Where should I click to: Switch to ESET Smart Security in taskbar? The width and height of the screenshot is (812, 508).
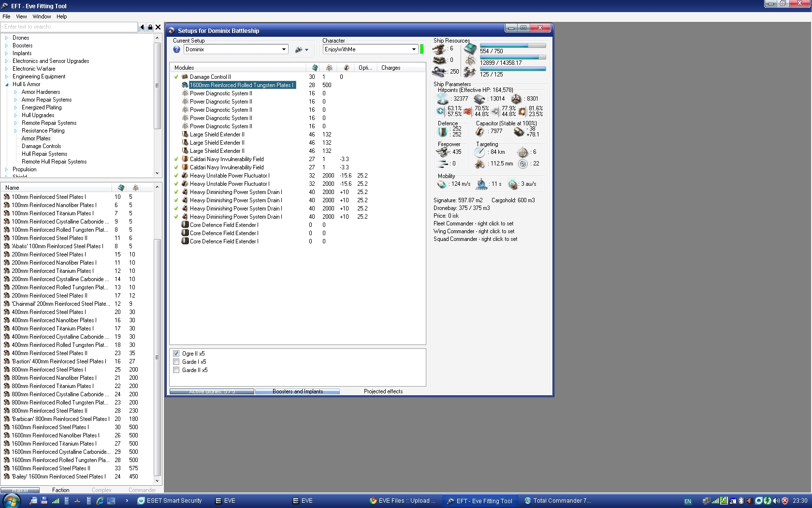click(x=170, y=501)
